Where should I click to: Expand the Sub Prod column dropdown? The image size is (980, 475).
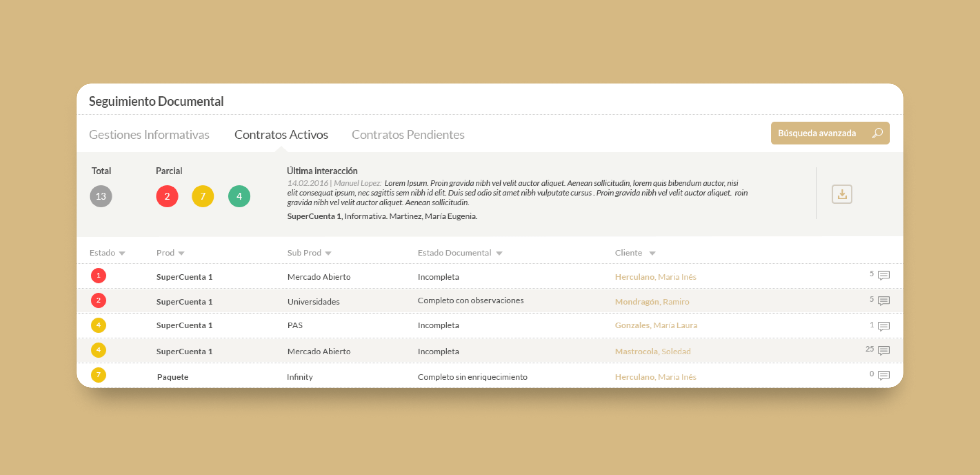[328, 253]
